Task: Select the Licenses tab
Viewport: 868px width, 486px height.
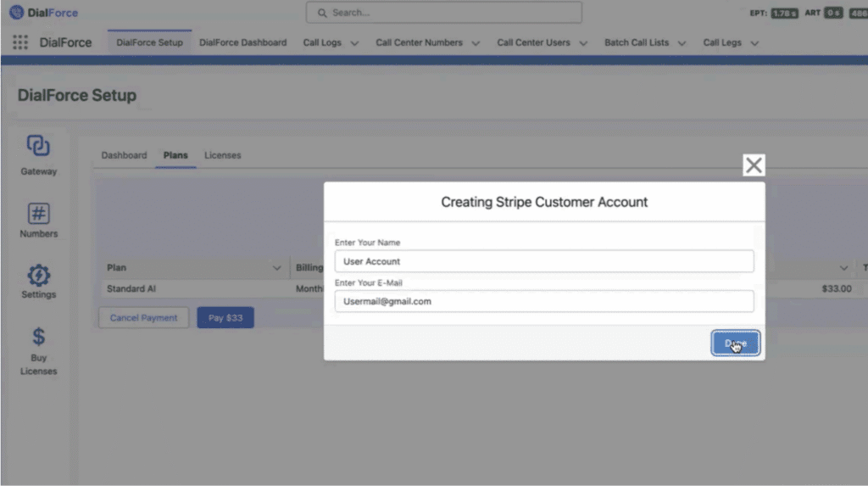Action: click(222, 155)
